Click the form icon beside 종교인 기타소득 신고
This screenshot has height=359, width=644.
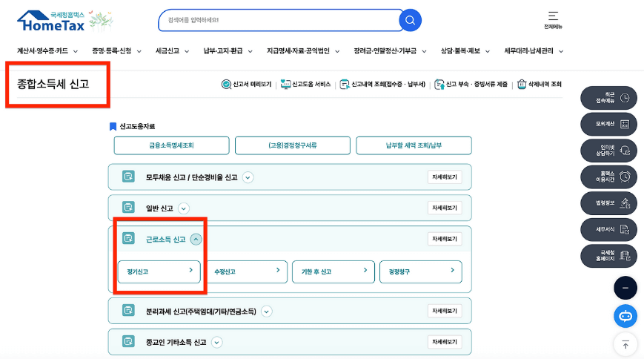(x=128, y=341)
